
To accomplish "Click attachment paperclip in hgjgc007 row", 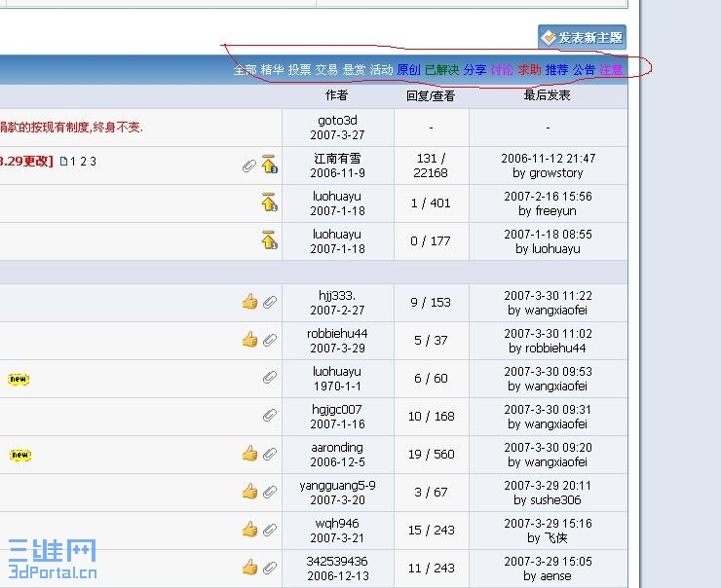I will tap(270, 416).
